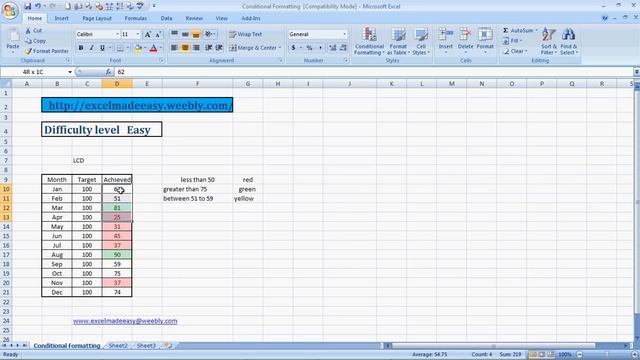Open the Formulas tab
The width and height of the screenshot is (640, 360).
pyautogui.click(x=136, y=18)
